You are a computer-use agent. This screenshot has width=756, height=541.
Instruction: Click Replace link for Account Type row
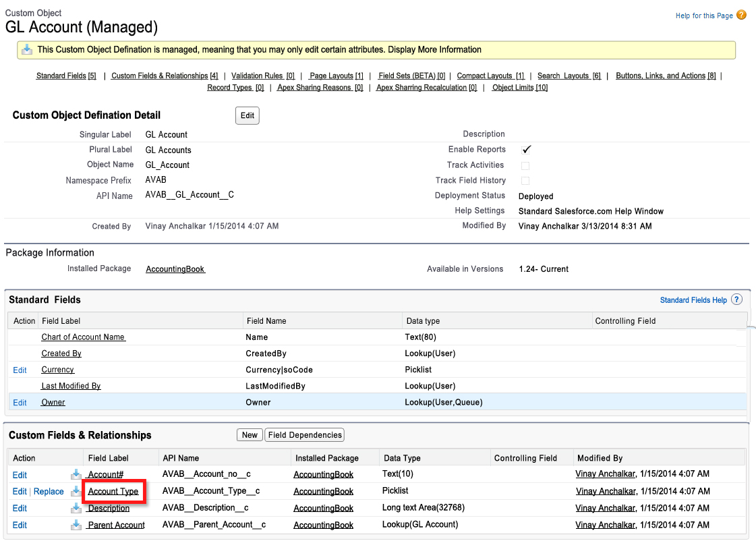tap(49, 492)
